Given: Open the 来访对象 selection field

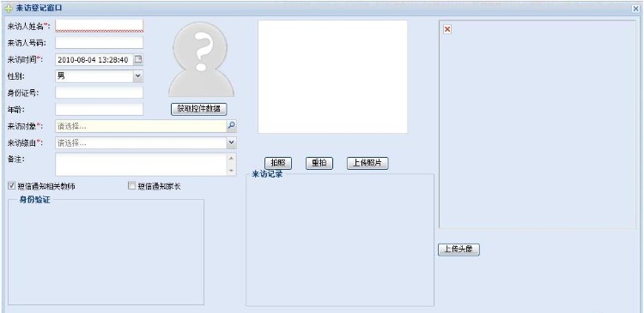Looking at the screenshot, I should point(141,126).
